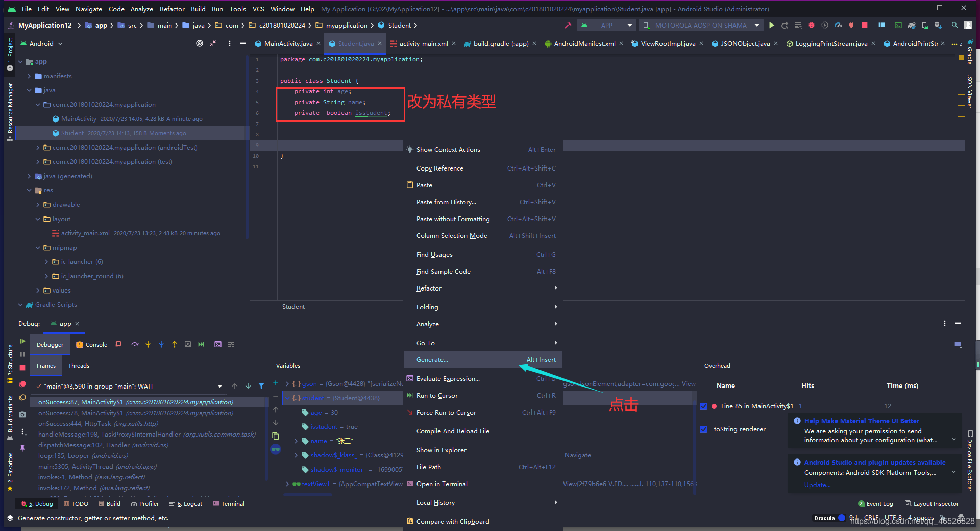Click the Make Project hammer icon
The image size is (980, 531).
point(568,25)
